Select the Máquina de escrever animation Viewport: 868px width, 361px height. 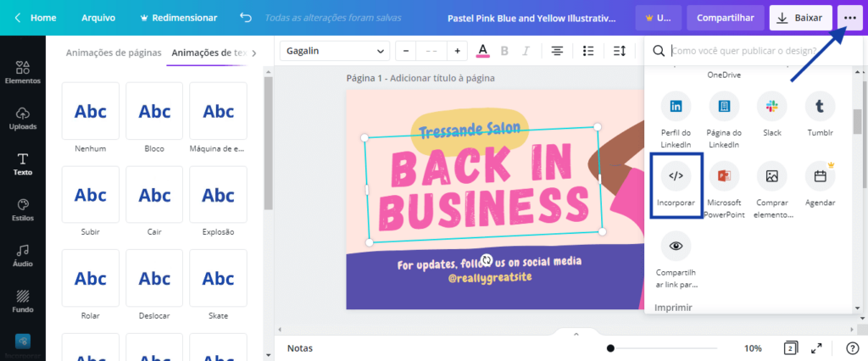(x=218, y=118)
